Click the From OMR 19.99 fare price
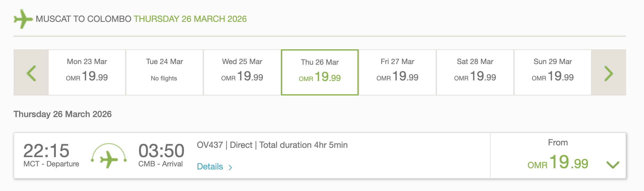The width and height of the screenshot is (644, 191). pyautogui.click(x=558, y=162)
